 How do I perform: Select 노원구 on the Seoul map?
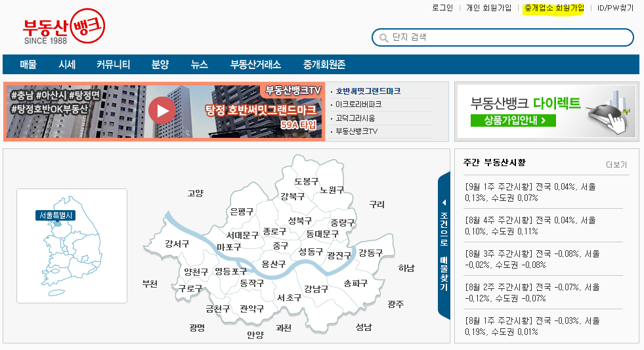tap(332, 190)
